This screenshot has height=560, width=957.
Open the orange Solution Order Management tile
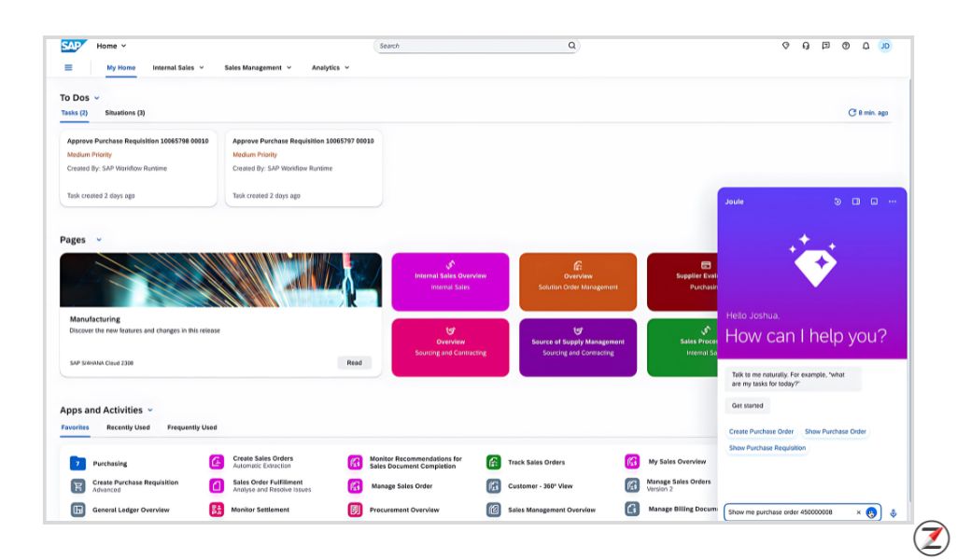click(x=578, y=282)
